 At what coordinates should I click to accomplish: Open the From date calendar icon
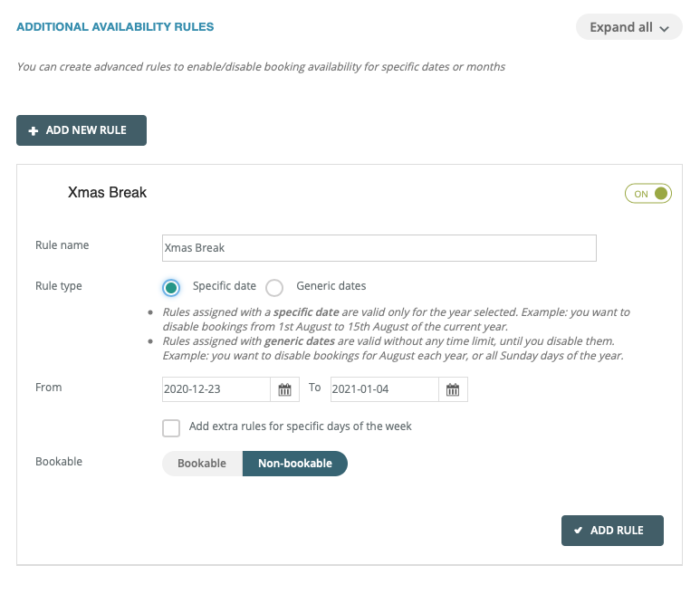tap(284, 389)
